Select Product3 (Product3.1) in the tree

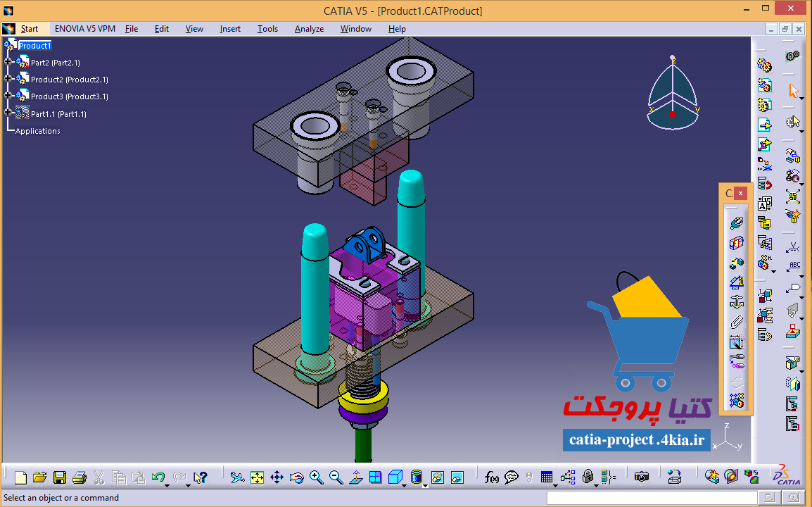point(70,96)
